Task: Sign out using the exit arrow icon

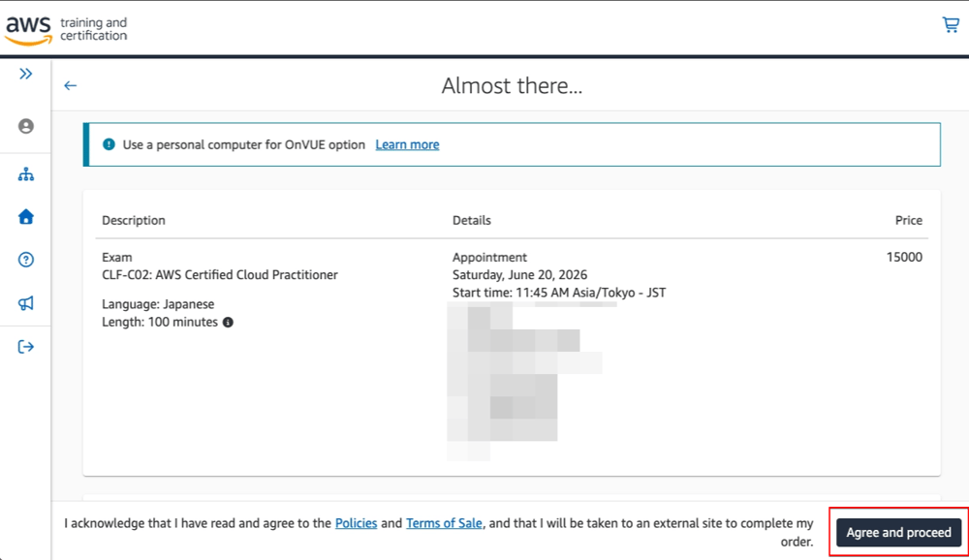Action: click(26, 347)
